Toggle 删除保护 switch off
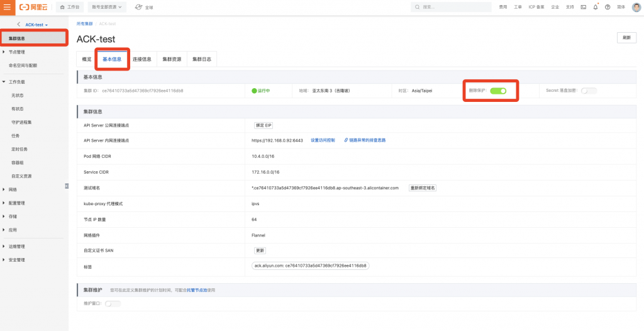The height and width of the screenshot is (331, 644). click(x=498, y=91)
